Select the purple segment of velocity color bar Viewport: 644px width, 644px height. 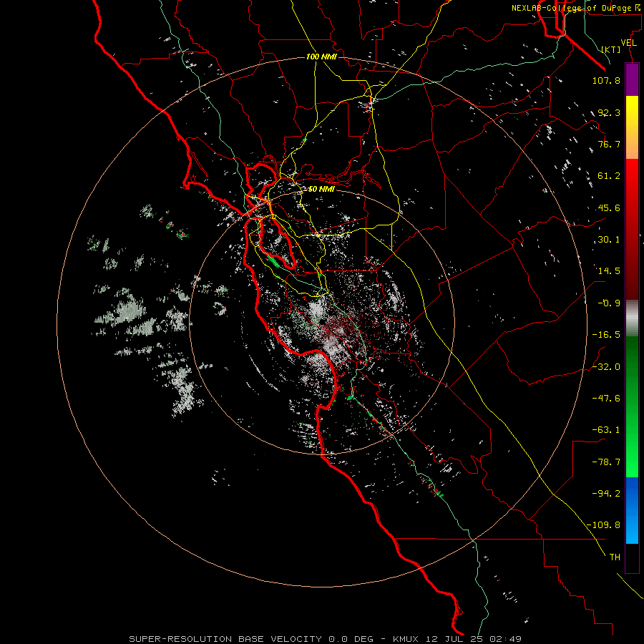pyautogui.click(x=632, y=79)
